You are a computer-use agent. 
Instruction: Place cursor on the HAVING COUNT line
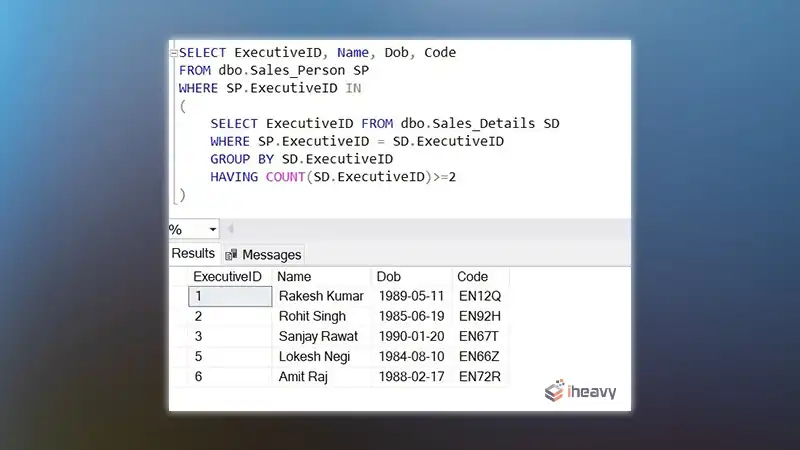point(333,177)
